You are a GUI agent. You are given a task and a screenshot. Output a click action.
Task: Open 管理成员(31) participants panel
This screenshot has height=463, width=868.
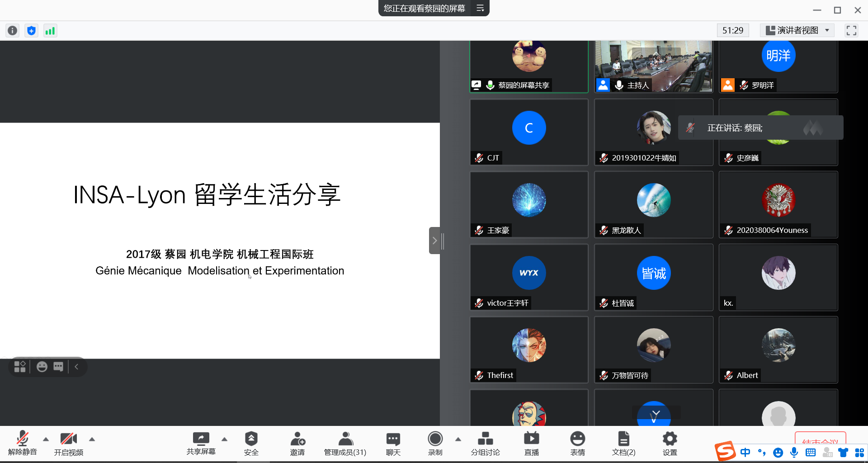[345, 443]
